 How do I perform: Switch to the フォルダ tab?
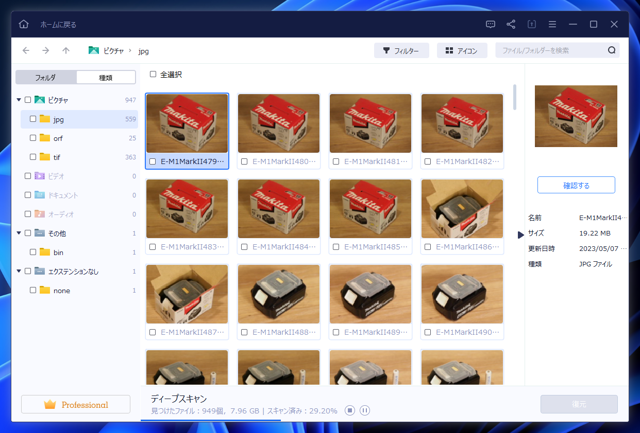click(x=46, y=77)
